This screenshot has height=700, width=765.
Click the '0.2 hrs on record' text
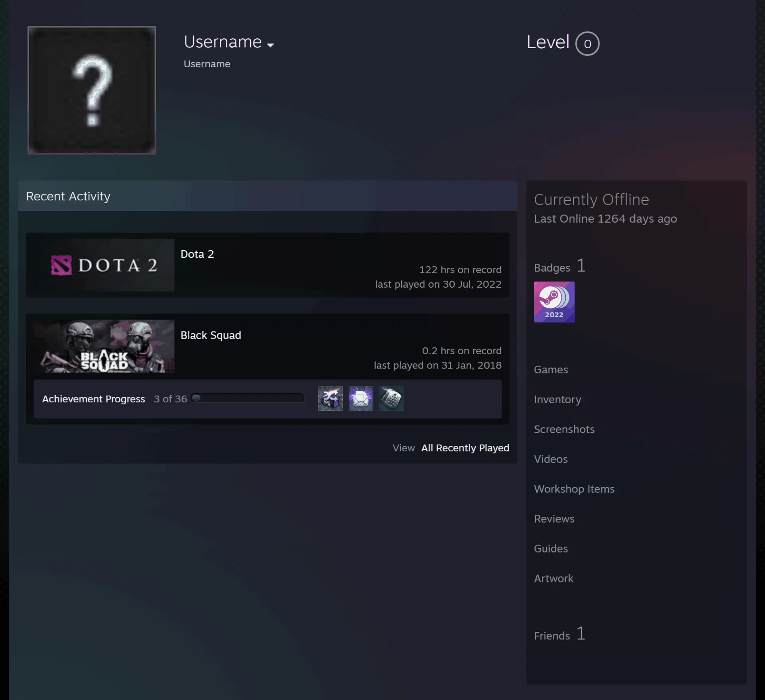click(462, 351)
